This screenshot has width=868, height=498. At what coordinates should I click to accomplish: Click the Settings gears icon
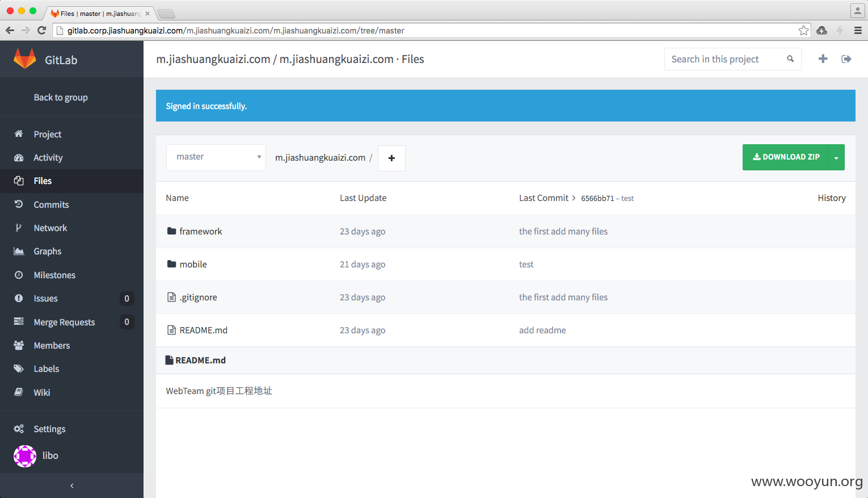coord(19,429)
